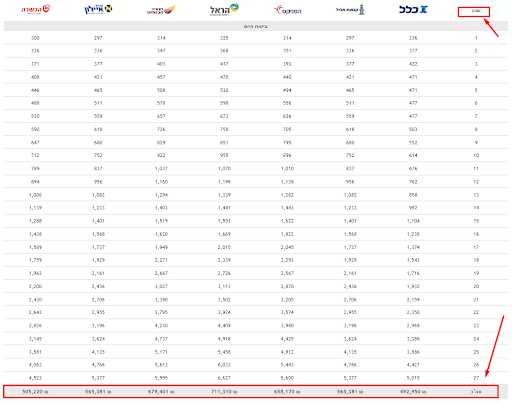The image size is (512, 404).
Task: Click the year column header
Action: 474,12
